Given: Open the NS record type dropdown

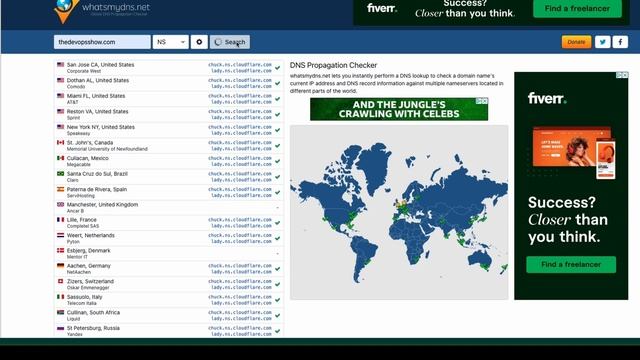Looking at the screenshot, I should click(x=171, y=42).
